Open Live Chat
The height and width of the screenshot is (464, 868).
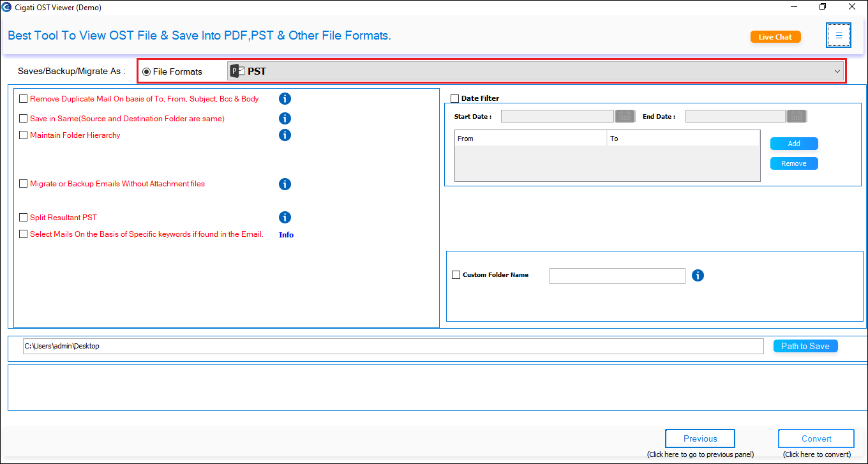(x=775, y=37)
